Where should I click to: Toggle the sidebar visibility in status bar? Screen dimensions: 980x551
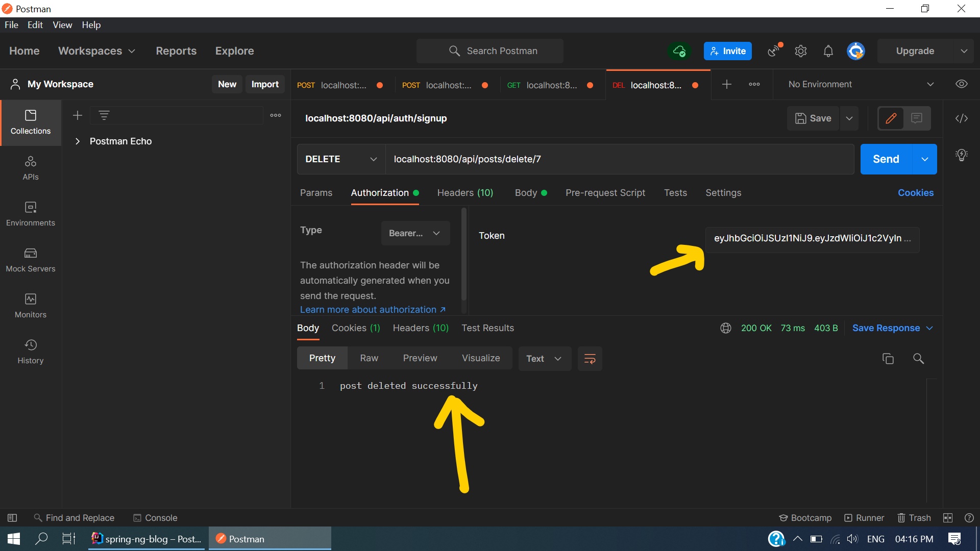tap(12, 518)
